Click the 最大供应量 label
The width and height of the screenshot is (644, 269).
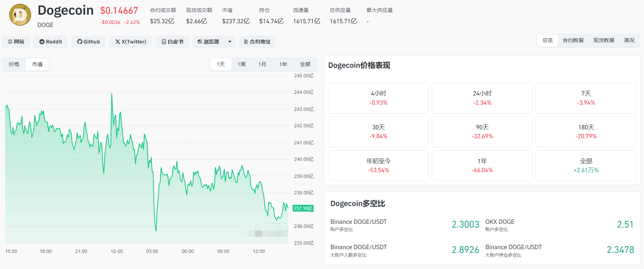[380, 10]
